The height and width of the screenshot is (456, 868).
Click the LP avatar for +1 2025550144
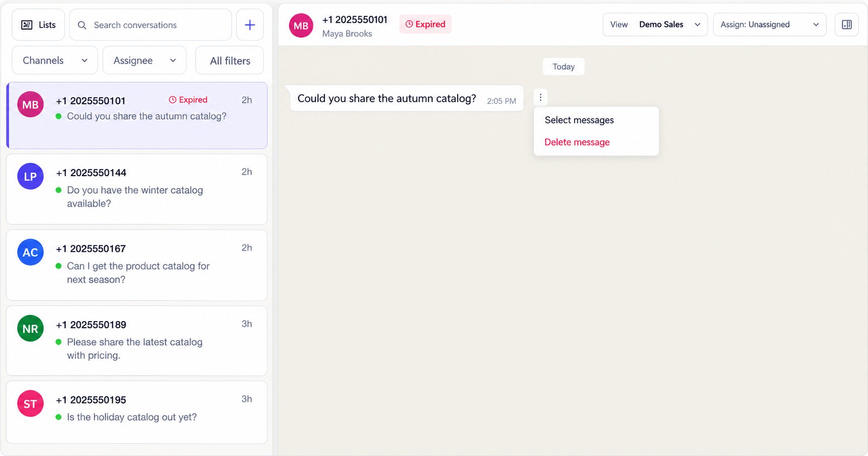31,176
